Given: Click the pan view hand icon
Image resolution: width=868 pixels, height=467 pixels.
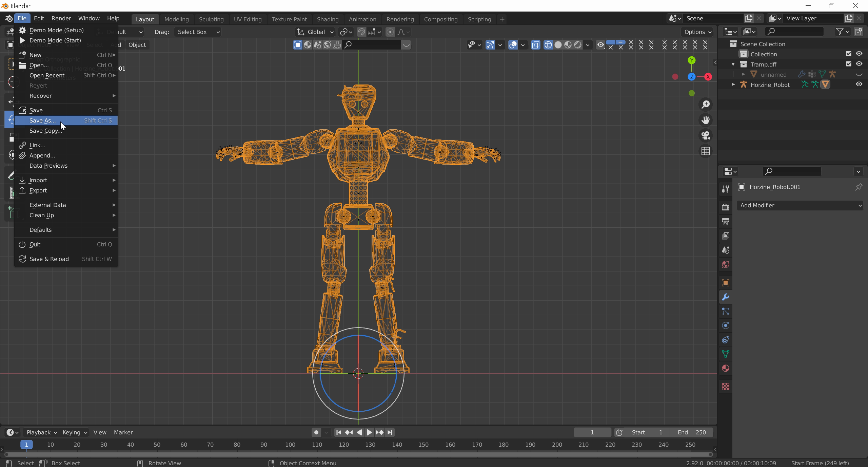Looking at the screenshot, I should click(x=706, y=120).
